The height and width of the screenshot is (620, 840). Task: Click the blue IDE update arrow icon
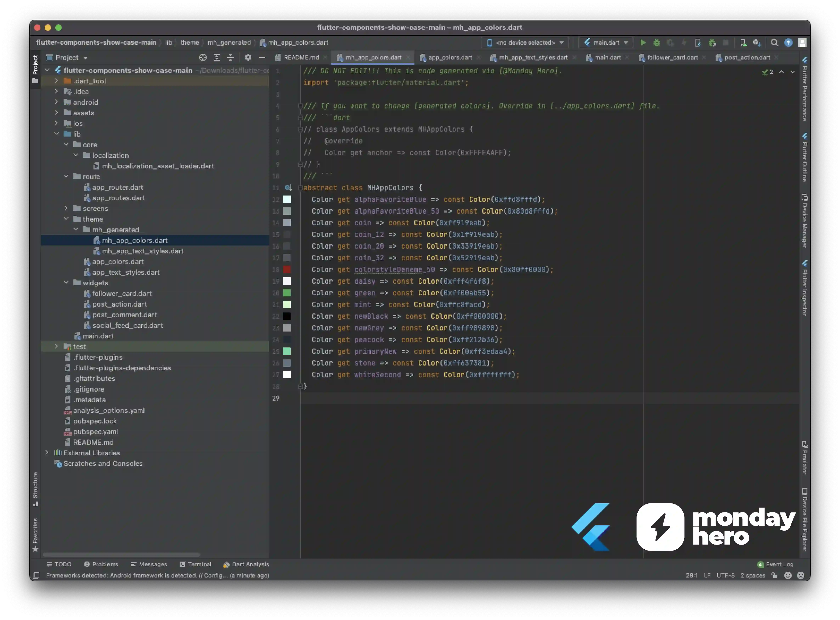[x=788, y=43]
